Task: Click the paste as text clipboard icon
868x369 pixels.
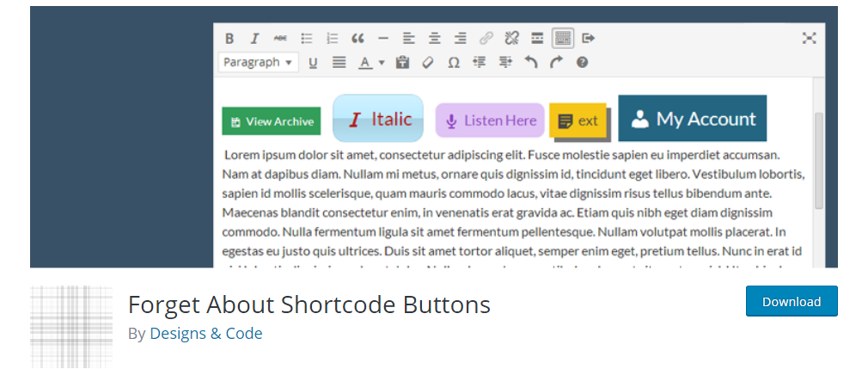Action: pos(402,62)
